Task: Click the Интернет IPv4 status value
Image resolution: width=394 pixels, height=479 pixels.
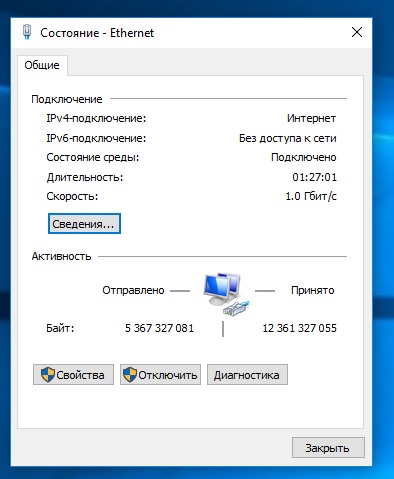Action: pyautogui.click(x=311, y=118)
